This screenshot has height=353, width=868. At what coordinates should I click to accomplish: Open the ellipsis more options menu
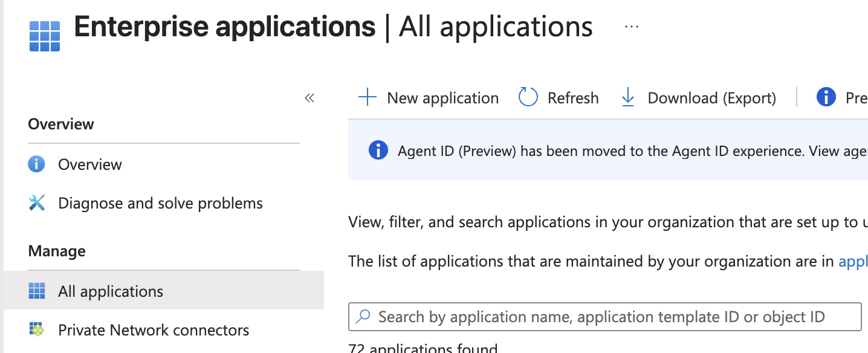(632, 27)
